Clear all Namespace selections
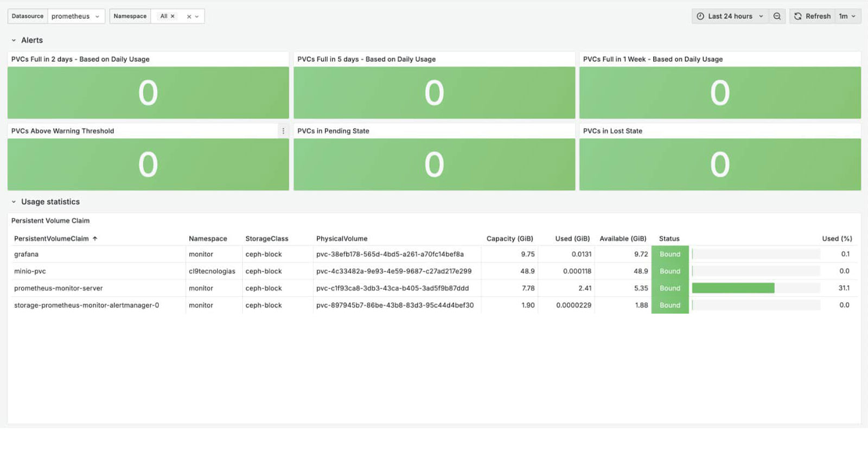Screen dimensions: 868x453 tap(189, 17)
